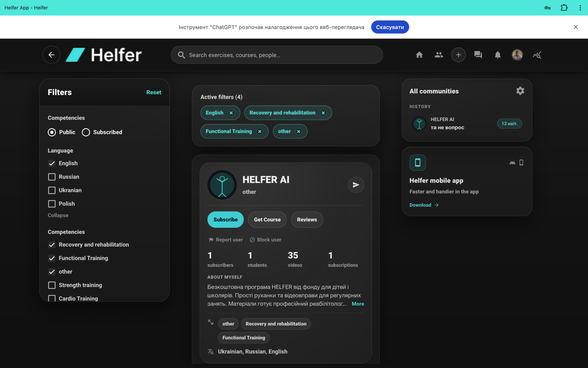The height and width of the screenshot is (368, 588).
Task: Remove Recovery and rehabilitation active filter
Action: (323, 113)
